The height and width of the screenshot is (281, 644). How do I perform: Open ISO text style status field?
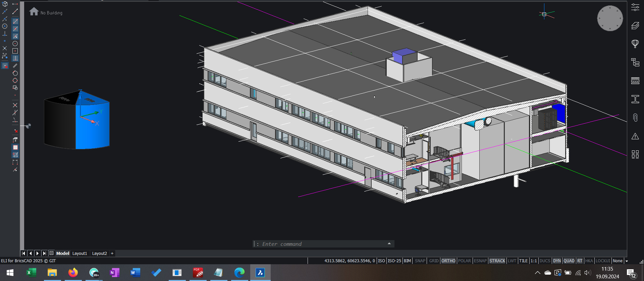tap(381, 261)
